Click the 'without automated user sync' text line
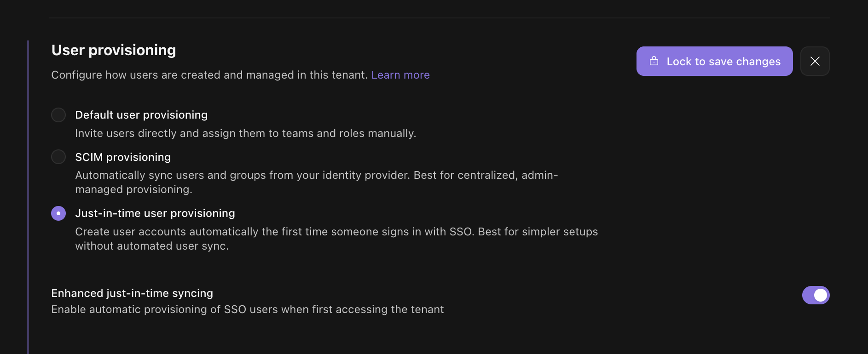The width and height of the screenshot is (868, 354). coord(152,246)
